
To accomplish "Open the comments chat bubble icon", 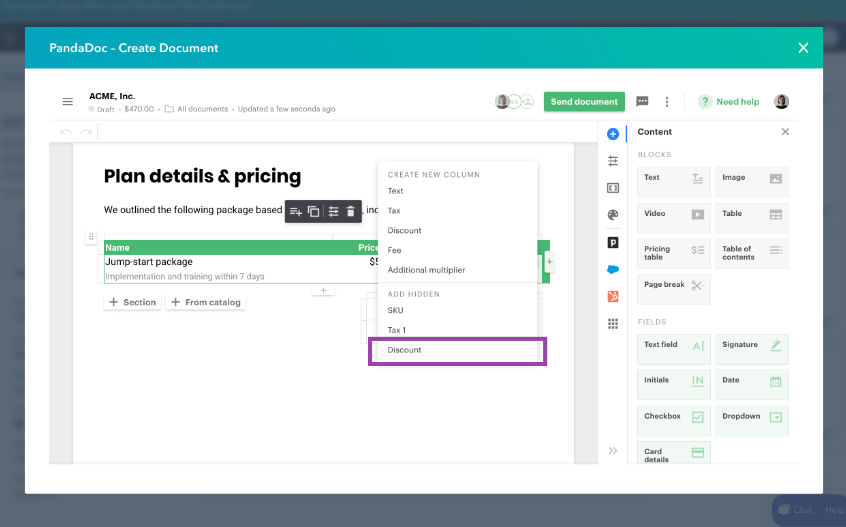I will tap(642, 101).
